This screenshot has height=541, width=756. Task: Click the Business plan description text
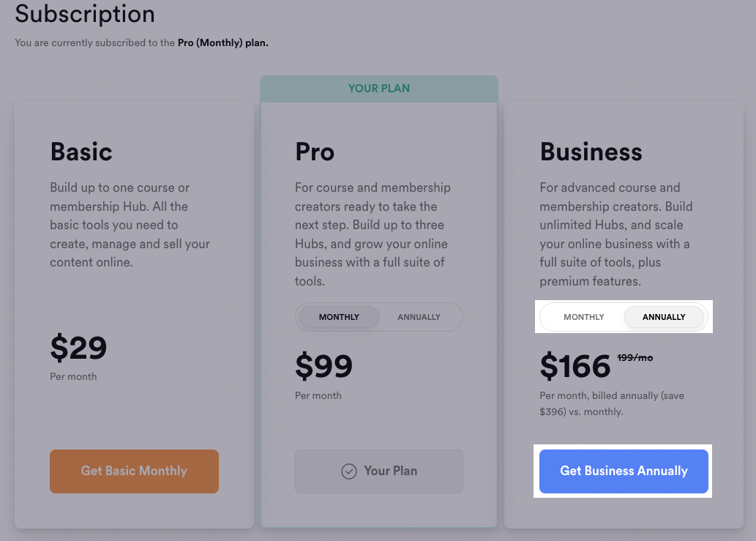coord(615,234)
